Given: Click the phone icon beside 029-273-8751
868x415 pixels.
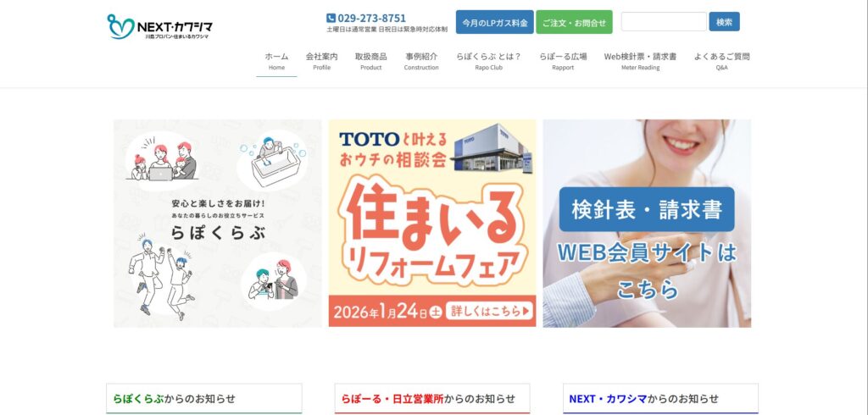Looking at the screenshot, I should tap(331, 19).
